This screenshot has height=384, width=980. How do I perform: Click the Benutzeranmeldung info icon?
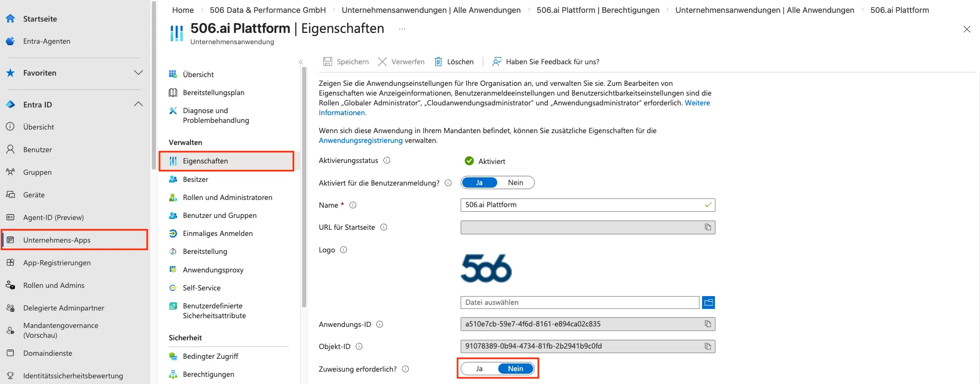coord(448,183)
